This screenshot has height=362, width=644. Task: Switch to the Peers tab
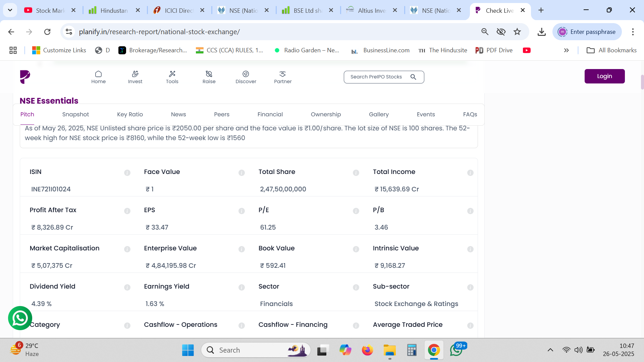(222, 114)
